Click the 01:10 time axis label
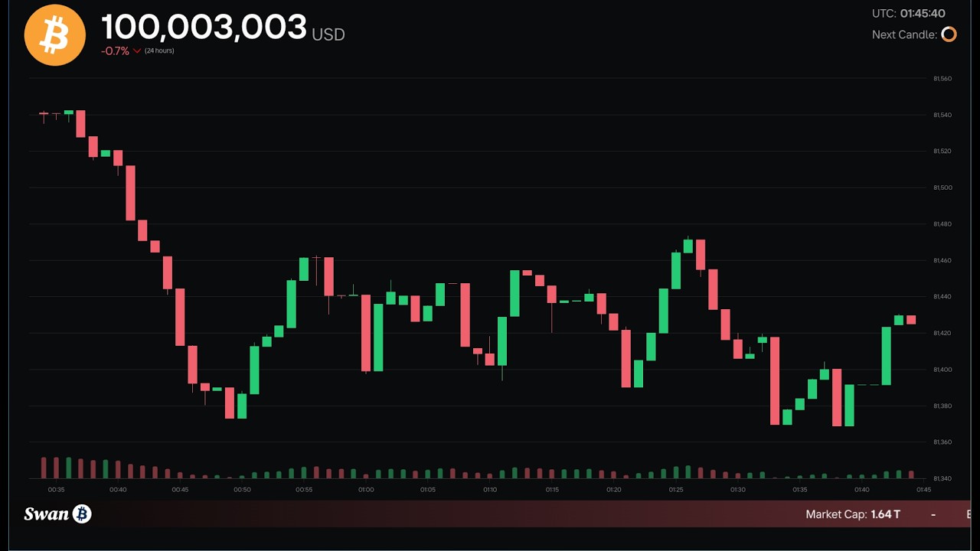This screenshot has width=980, height=551. click(x=490, y=490)
